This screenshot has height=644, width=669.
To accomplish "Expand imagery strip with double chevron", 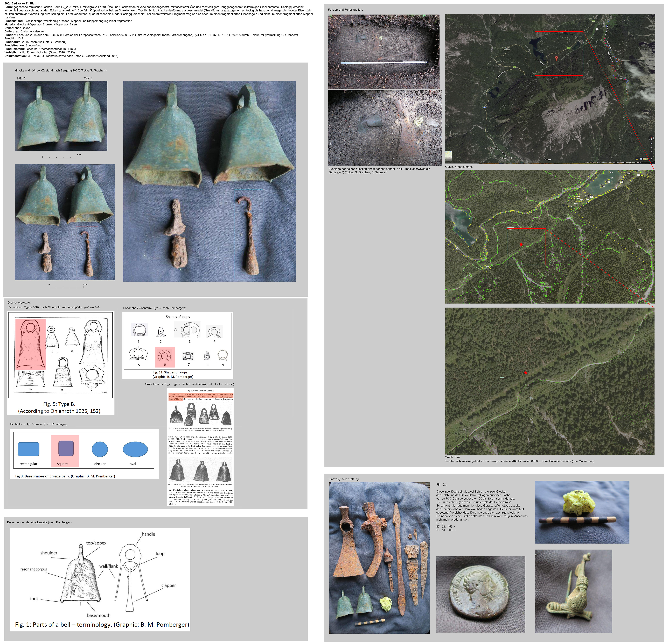I will [x=651, y=159].
